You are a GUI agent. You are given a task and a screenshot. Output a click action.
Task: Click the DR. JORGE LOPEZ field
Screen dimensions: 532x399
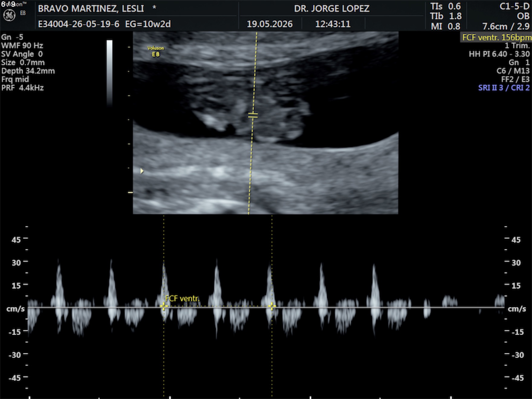tap(332, 8)
